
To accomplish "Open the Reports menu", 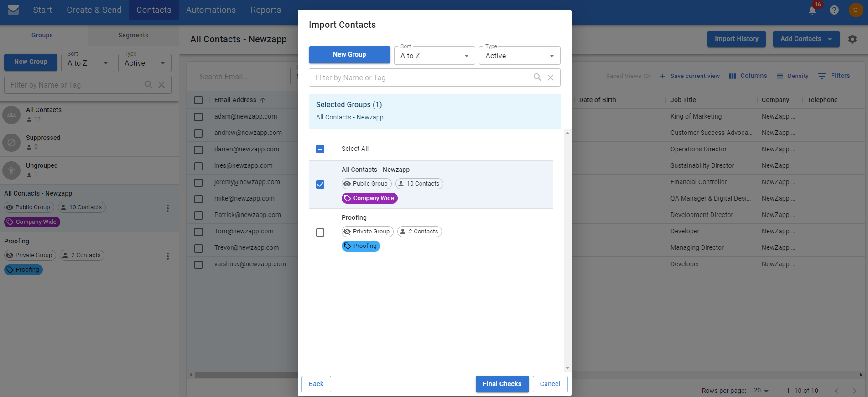I will [265, 10].
